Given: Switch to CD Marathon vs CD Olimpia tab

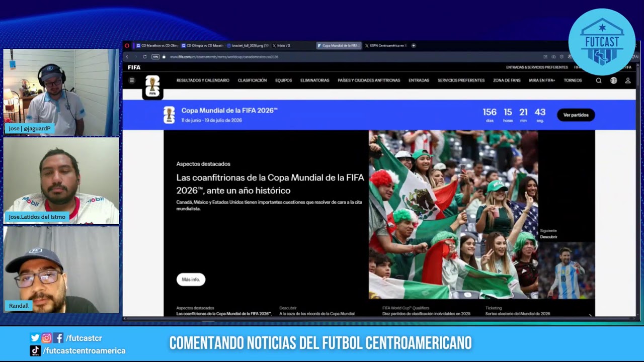Looking at the screenshot, I should (156, 46).
